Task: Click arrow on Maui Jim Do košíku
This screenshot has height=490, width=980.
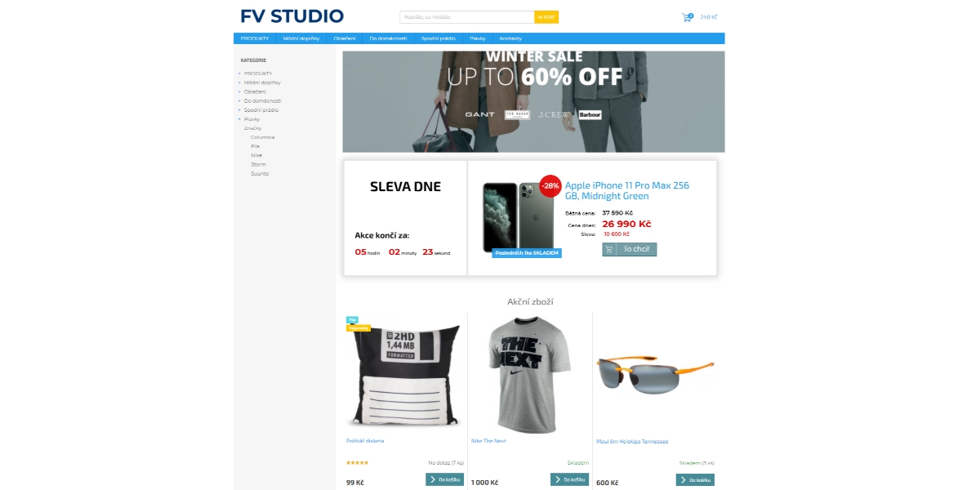Action: (683, 479)
